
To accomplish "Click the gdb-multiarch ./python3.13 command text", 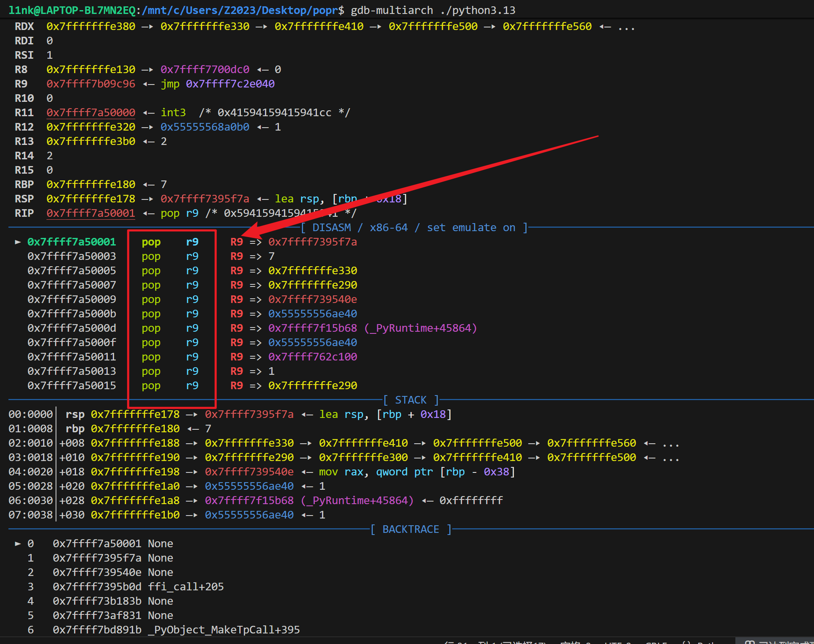I will coord(433,10).
